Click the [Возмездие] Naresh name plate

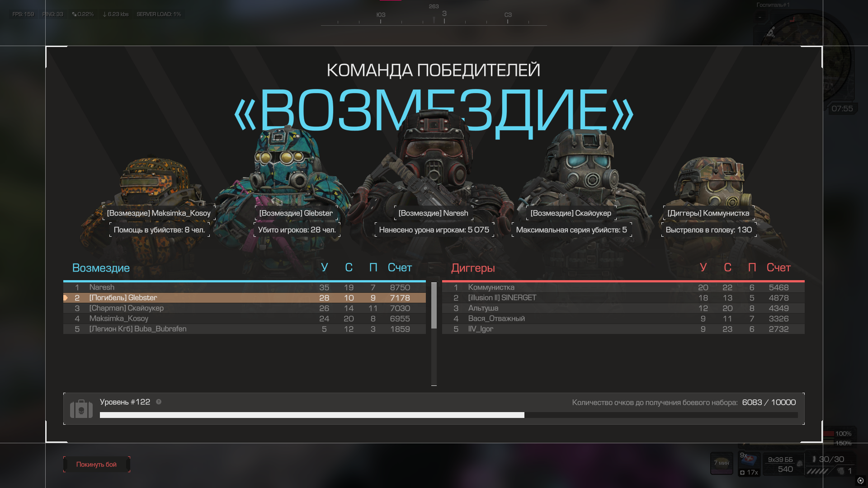pos(434,213)
